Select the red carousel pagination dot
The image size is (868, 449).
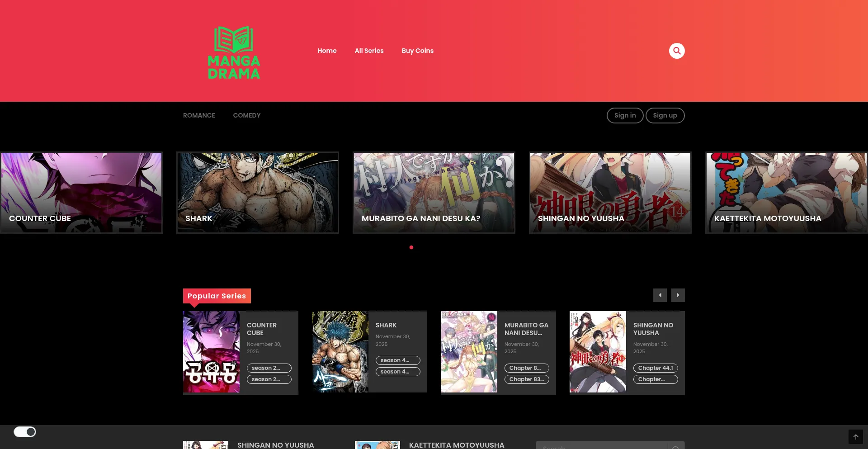pyautogui.click(x=411, y=247)
